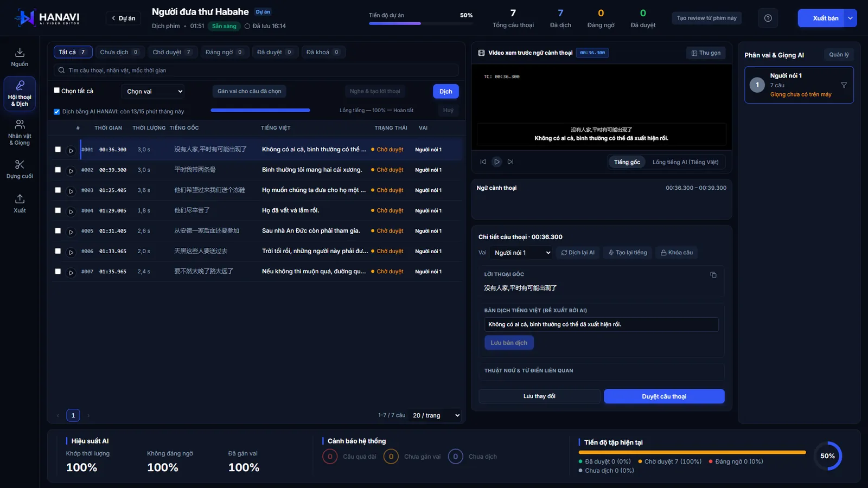This screenshot has width=868, height=488.
Task: Play dialogue line #001 audio
Action: [71, 150]
